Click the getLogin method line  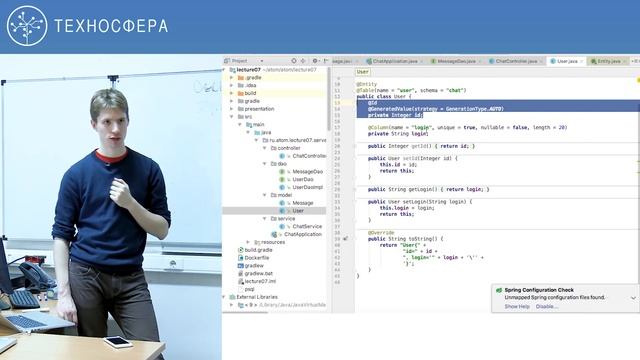[428, 189]
